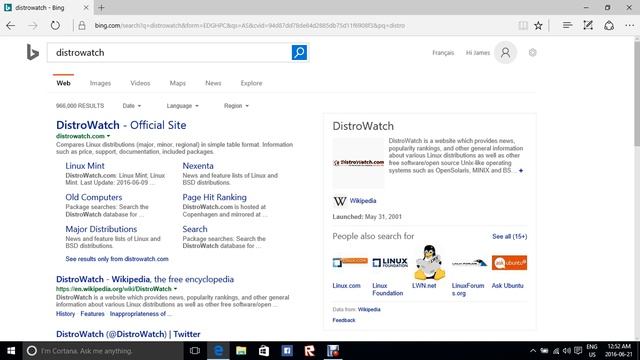The height and width of the screenshot is (360, 640).
Task: Click the Bing search input field
Action: pyautogui.click(x=169, y=53)
